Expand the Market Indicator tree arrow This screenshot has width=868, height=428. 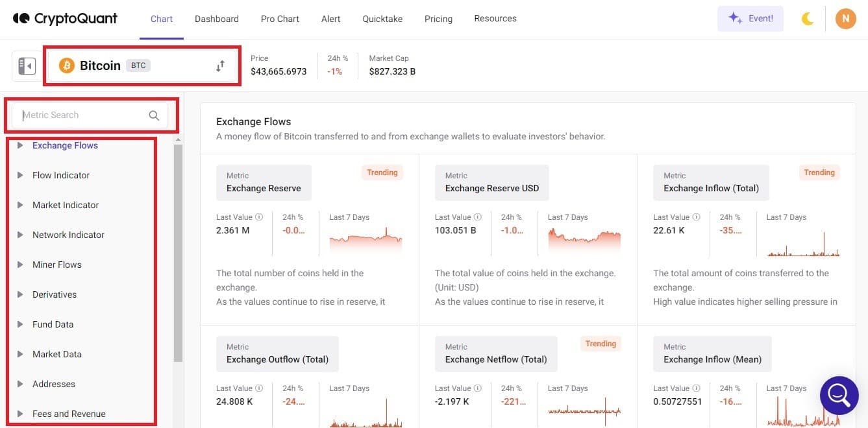(20, 205)
